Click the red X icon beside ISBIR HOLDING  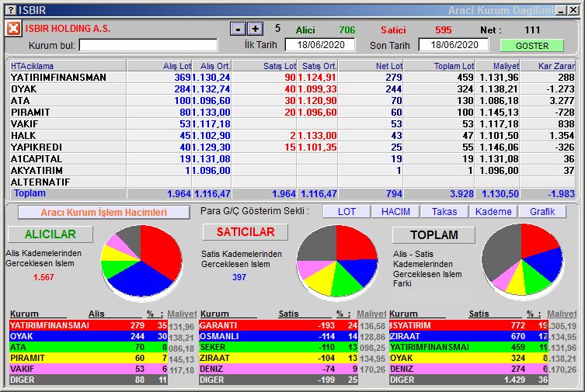(x=13, y=28)
